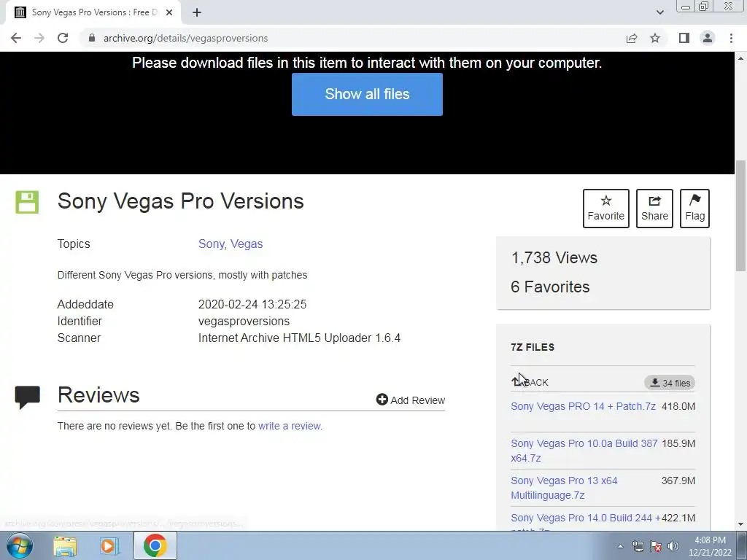Click the Reviews speech bubble icon
This screenshot has height=560, width=747.
click(27, 397)
